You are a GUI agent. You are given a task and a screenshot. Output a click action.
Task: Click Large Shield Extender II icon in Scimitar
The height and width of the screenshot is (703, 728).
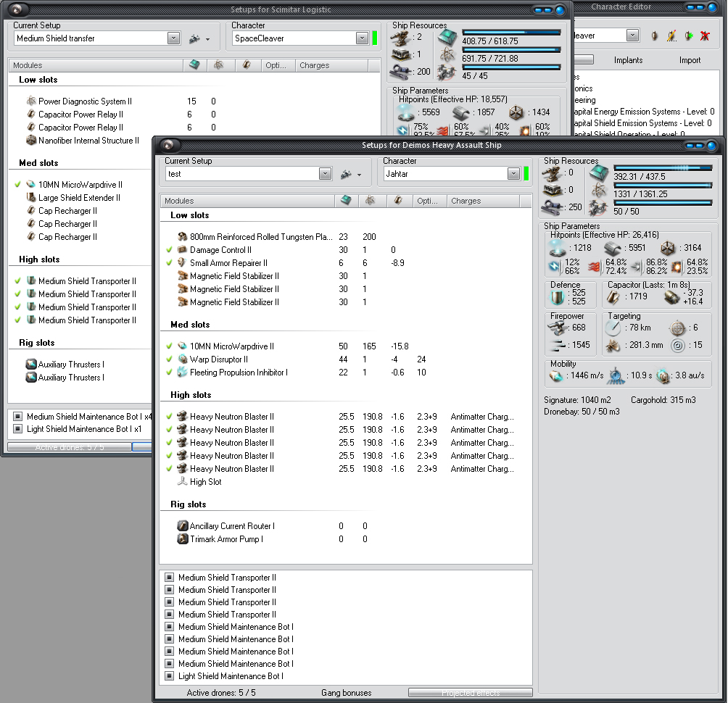(x=31, y=197)
